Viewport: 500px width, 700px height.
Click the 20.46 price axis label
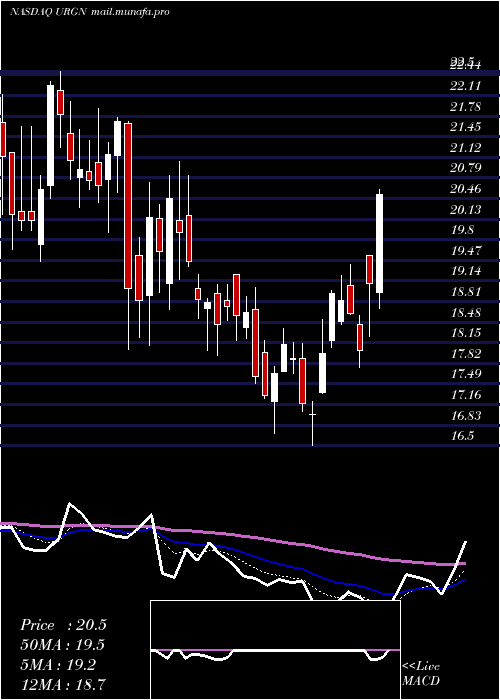(466, 189)
